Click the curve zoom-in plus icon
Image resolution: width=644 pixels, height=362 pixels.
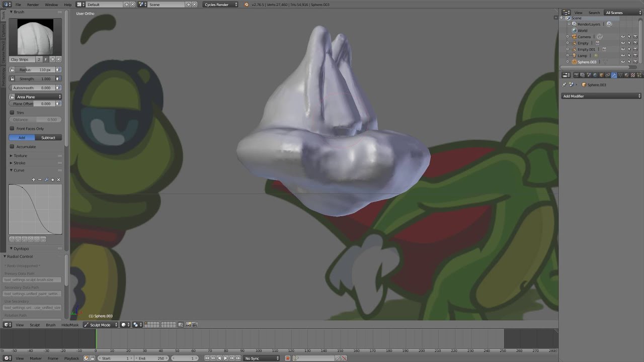(x=34, y=179)
